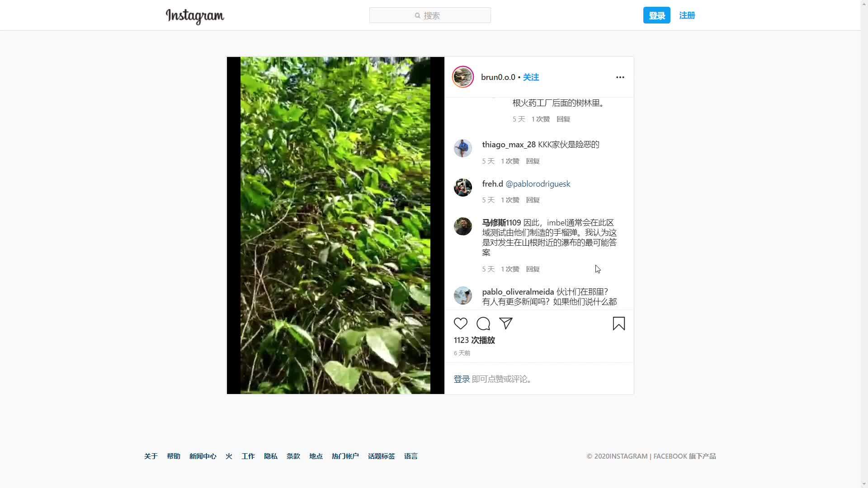Open freh.d profile picture
Viewport: 868px width, 488px height.
(x=462, y=188)
